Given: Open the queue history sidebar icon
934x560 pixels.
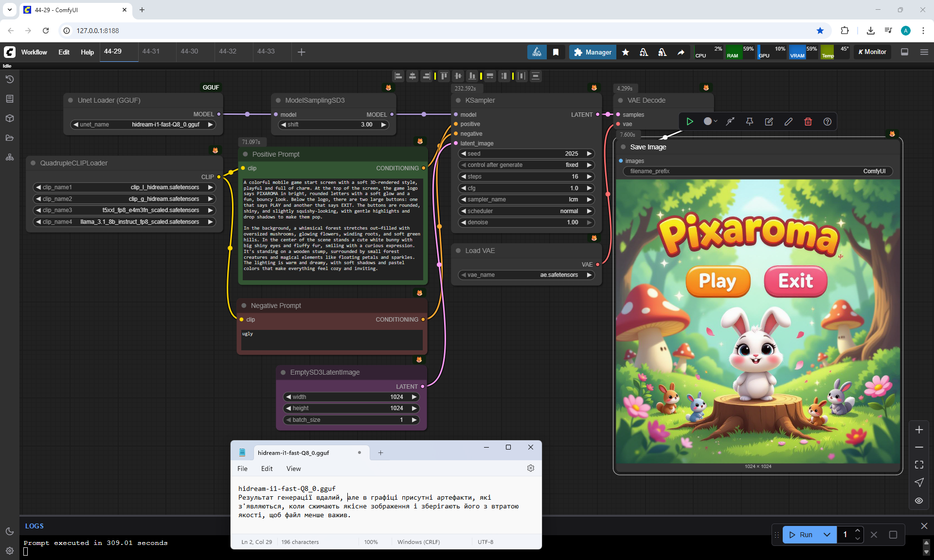Looking at the screenshot, I should [9, 79].
